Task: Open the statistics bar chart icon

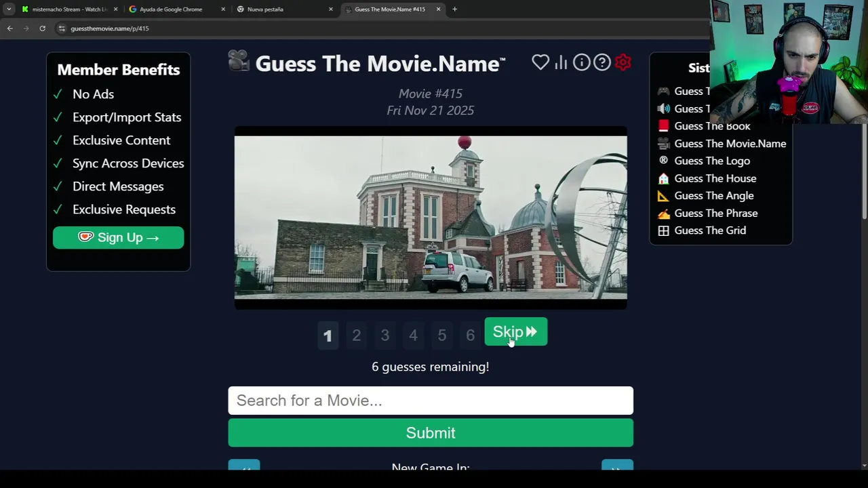Action: (561, 62)
